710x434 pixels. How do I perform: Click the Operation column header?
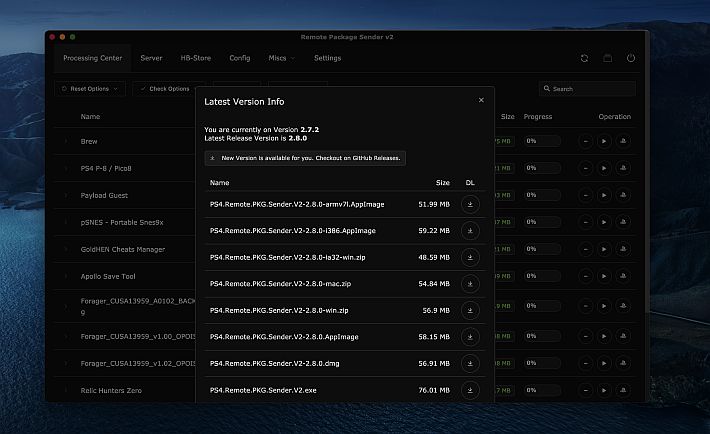[x=614, y=116]
